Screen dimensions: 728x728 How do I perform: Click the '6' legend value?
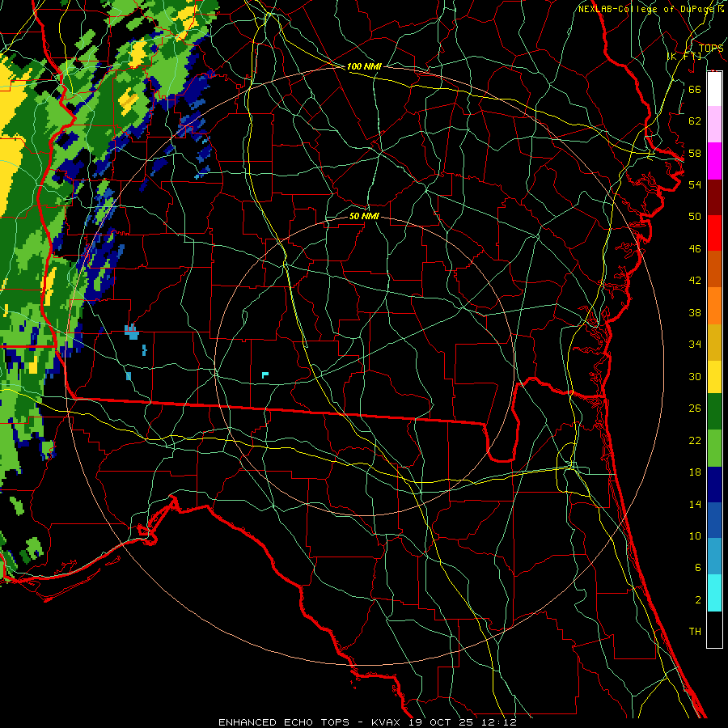697,567
